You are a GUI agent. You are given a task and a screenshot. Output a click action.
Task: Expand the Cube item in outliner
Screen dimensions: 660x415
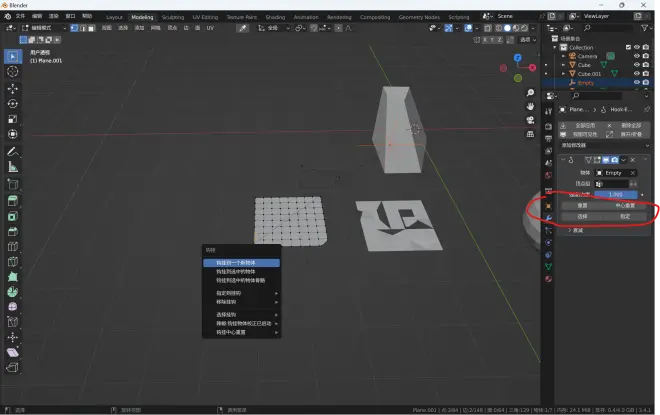[x=563, y=65]
